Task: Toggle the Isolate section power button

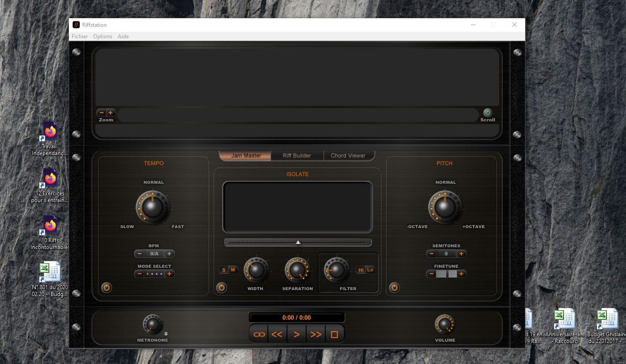Action: tap(221, 288)
